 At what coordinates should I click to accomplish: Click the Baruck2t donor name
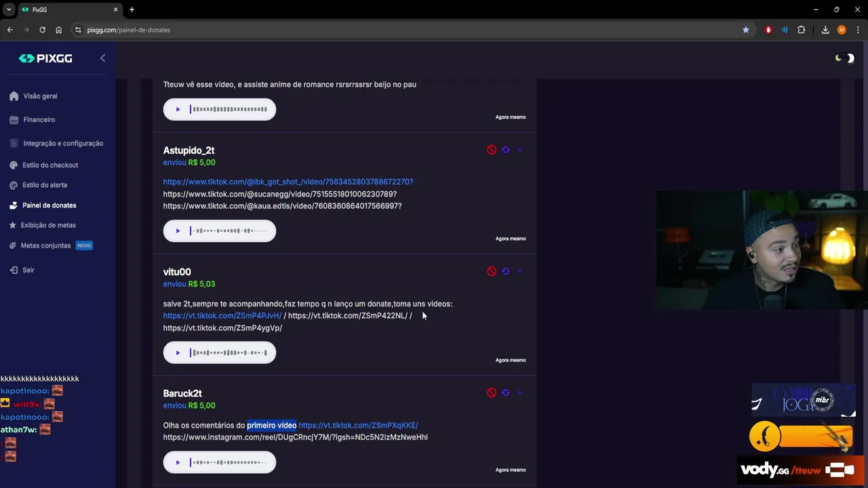click(x=182, y=393)
